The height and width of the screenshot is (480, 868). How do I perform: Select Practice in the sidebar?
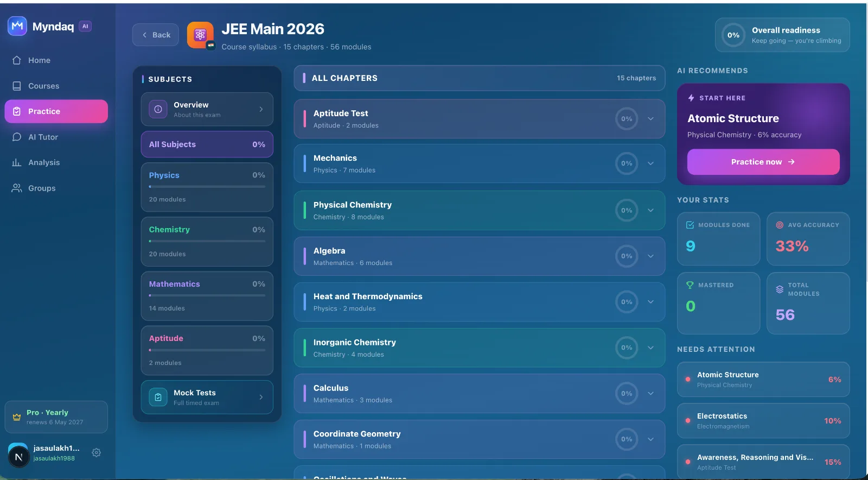pyautogui.click(x=56, y=111)
